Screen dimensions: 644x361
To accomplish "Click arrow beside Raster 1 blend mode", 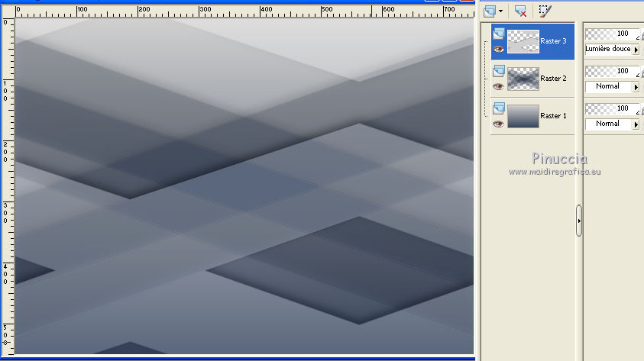I will pyautogui.click(x=636, y=124).
